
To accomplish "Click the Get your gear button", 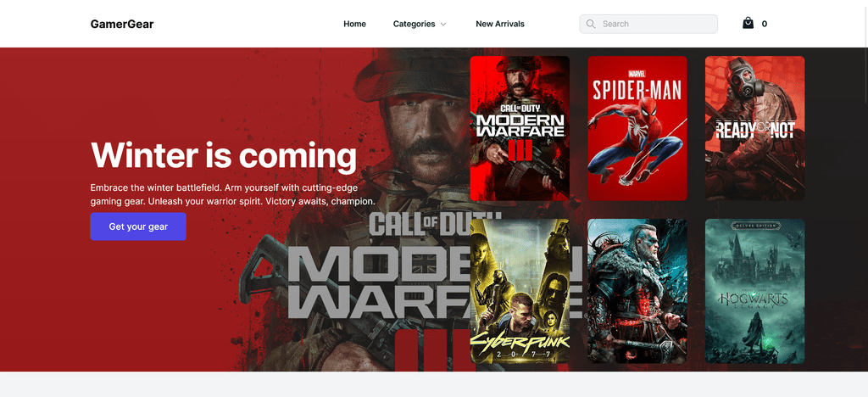I will pyautogui.click(x=138, y=226).
